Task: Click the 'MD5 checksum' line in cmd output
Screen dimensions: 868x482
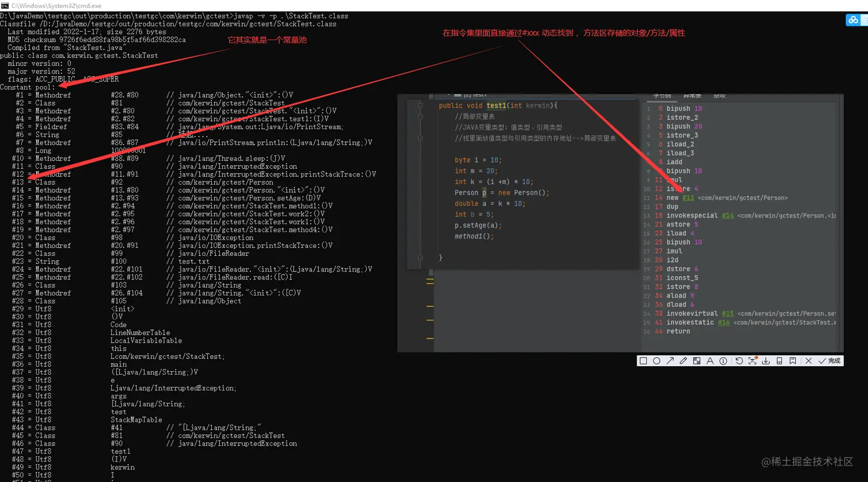Action: point(96,40)
